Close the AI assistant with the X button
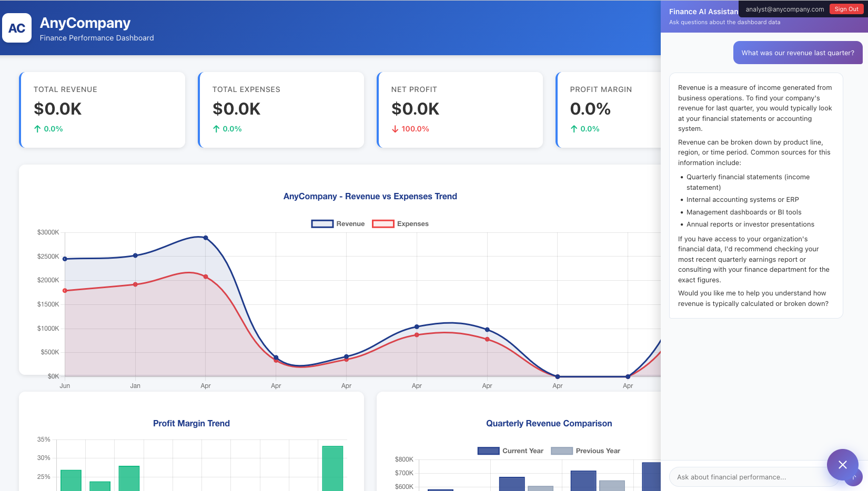 (842, 464)
